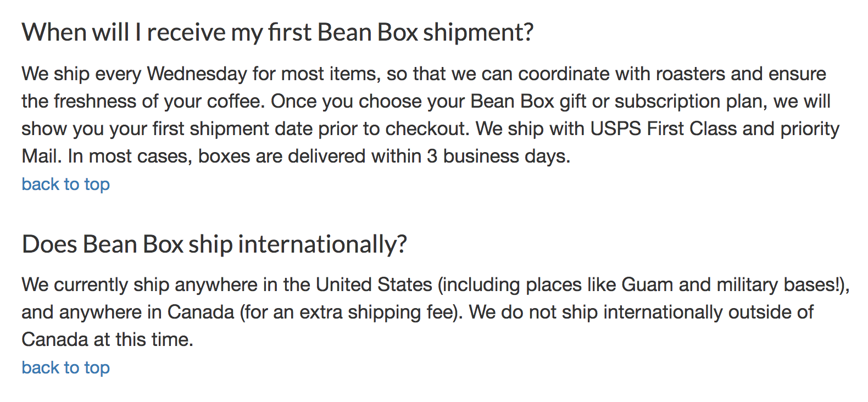Click the "Canada at this time." sentence ending
Viewport: 868px width, 402px height.
[x=108, y=339]
